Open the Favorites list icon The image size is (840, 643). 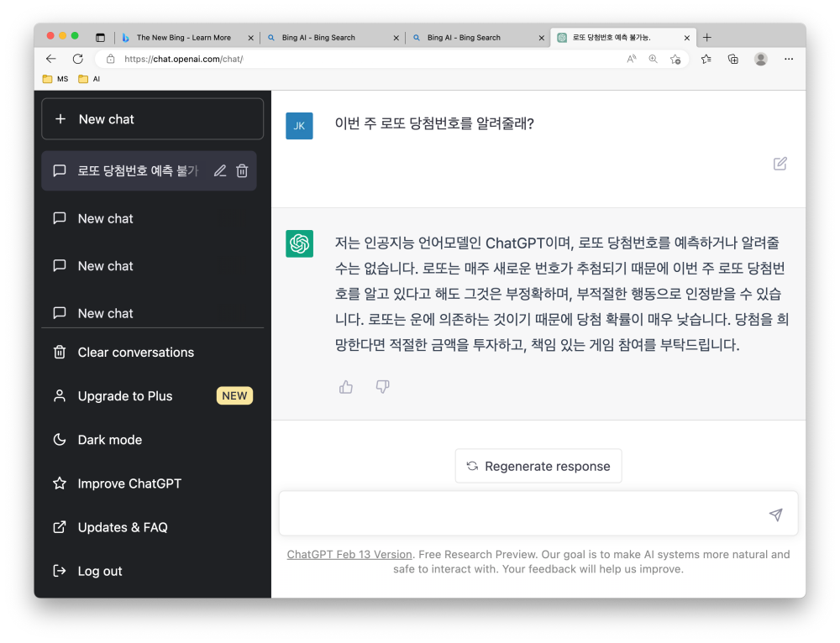pos(706,59)
